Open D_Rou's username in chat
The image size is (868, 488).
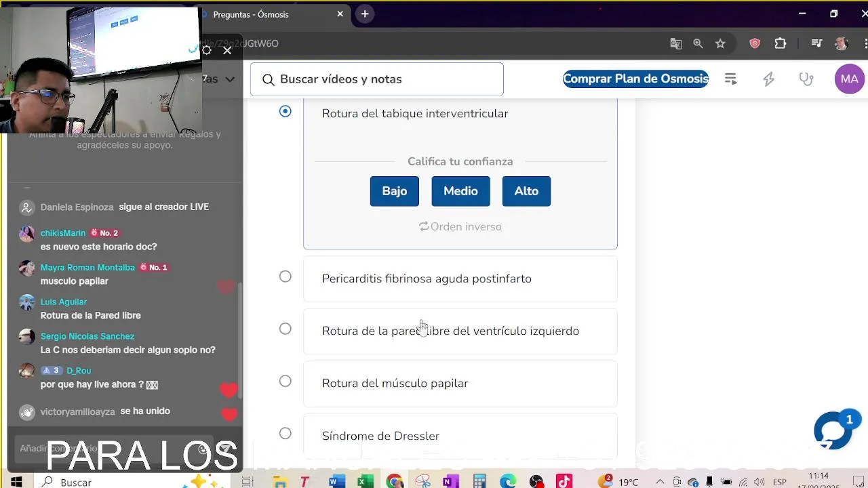(79, 371)
